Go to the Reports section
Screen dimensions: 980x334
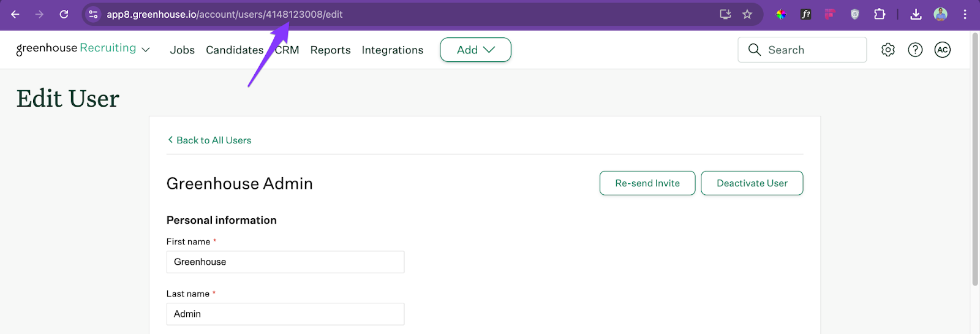pos(330,50)
